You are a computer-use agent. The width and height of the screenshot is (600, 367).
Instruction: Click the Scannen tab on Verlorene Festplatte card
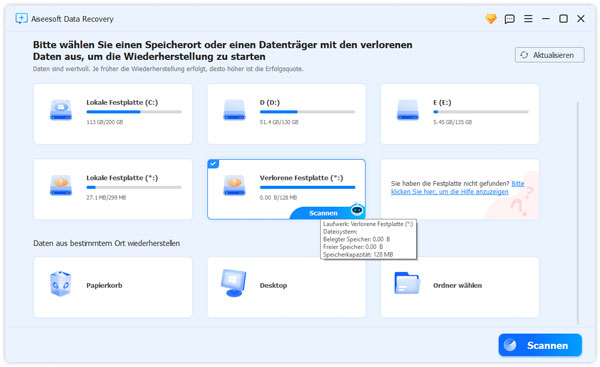(x=323, y=213)
